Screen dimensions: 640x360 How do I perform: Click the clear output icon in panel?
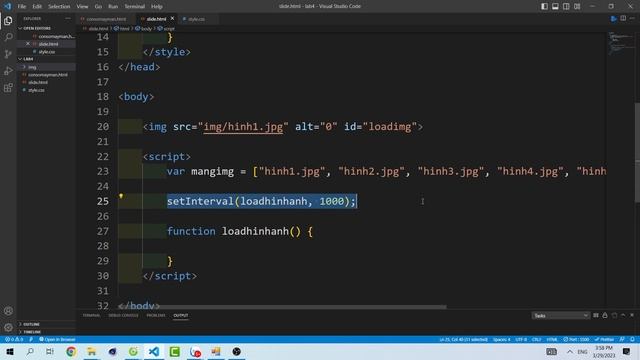pos(596,316)
